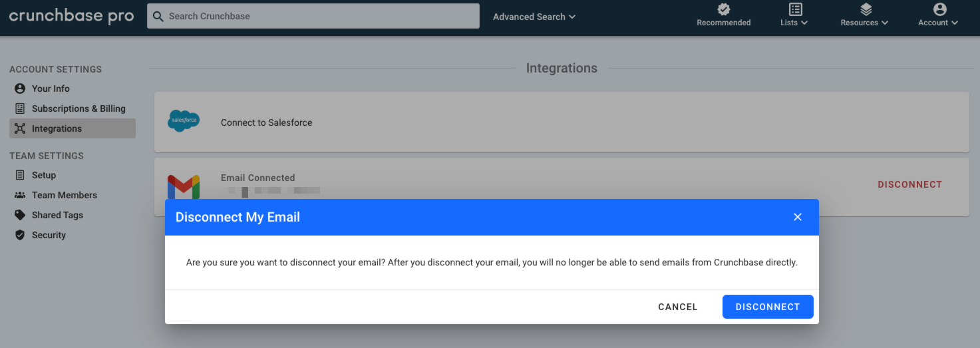Click the Salesforce cloud logo
This screenshot has width=980, height=348.
(184, 121)
